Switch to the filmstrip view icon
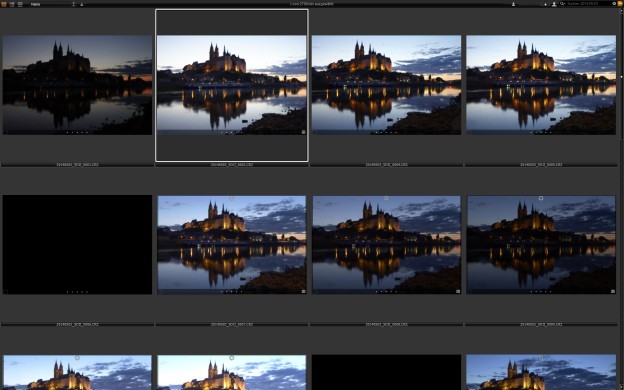This screenshot has height=390, width=624. (12, 4)
